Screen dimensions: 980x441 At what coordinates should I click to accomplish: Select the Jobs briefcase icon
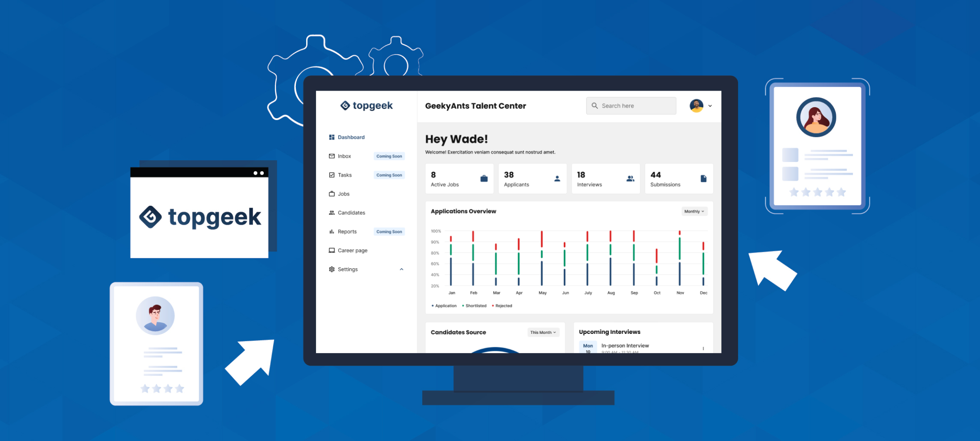click(x=331, y=194)
